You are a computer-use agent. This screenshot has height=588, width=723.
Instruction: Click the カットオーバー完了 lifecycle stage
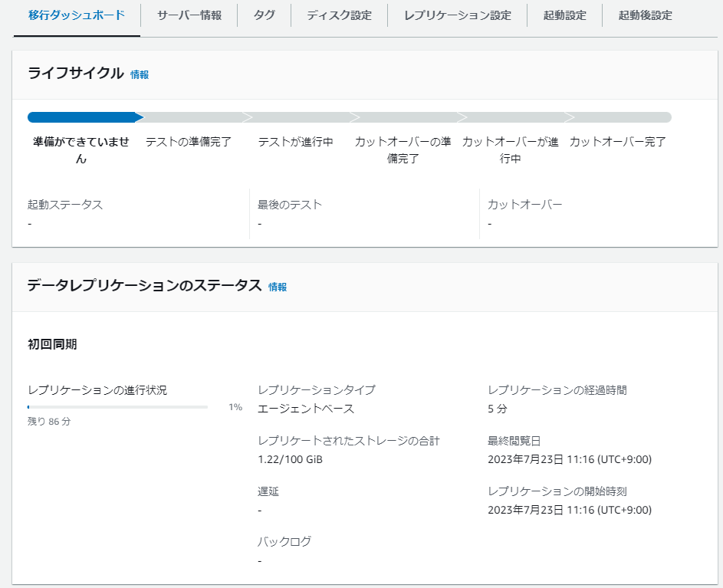[x=618, y=142]
